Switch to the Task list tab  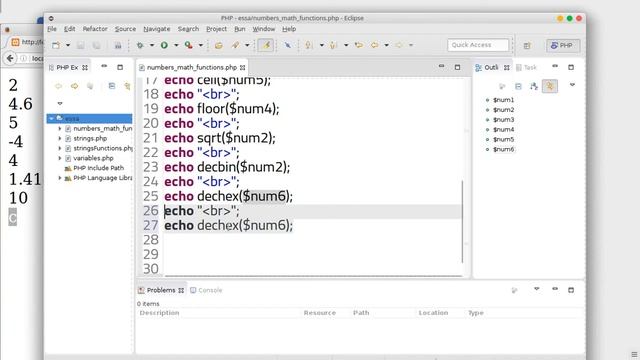point(527,67)
